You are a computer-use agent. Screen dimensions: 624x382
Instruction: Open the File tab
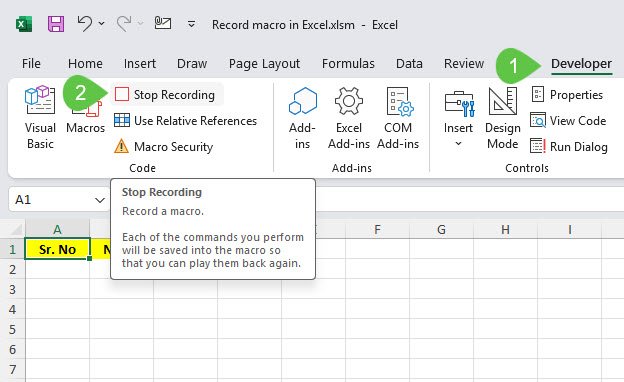point(31,64)
